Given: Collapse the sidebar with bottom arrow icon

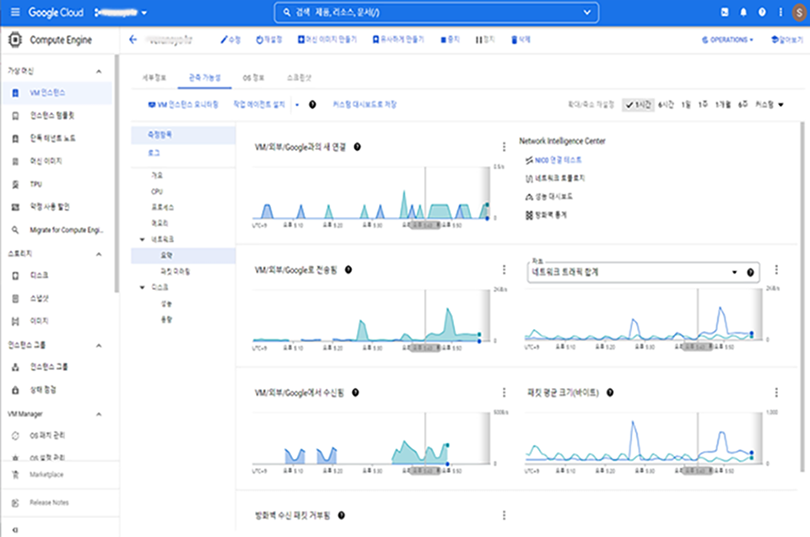Looking at the screenshot, I should click(x=15, y=530).
